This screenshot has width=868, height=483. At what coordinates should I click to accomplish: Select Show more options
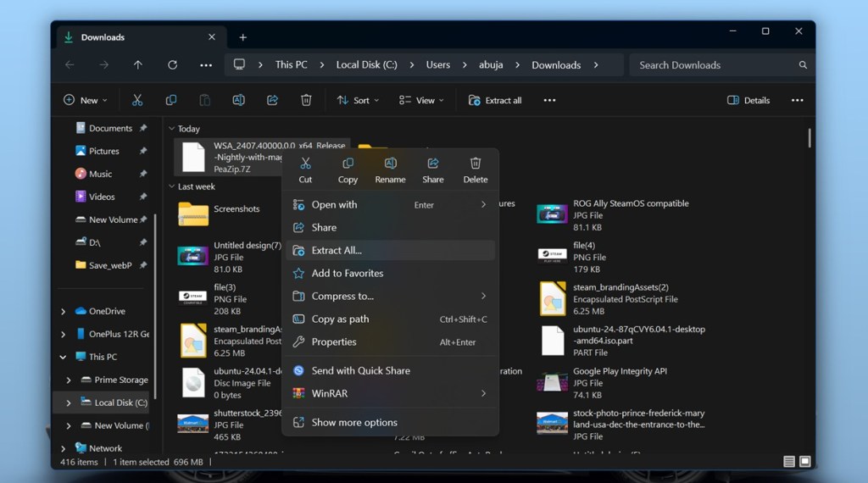(390, 422)
